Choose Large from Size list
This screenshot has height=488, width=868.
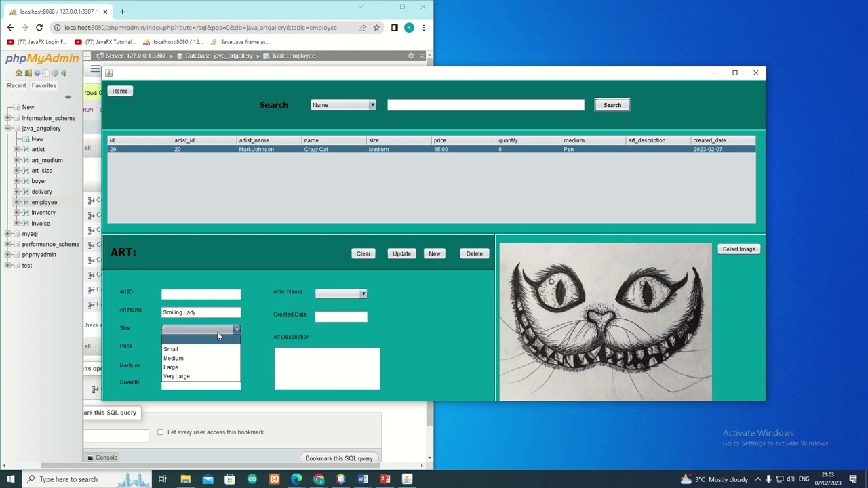point(201,367)
